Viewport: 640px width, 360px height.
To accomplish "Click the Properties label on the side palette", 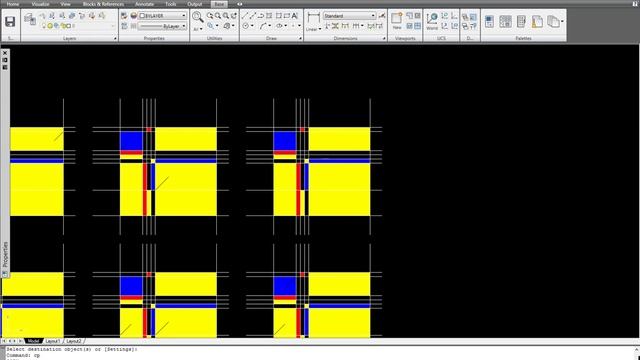I will [5, 254].
